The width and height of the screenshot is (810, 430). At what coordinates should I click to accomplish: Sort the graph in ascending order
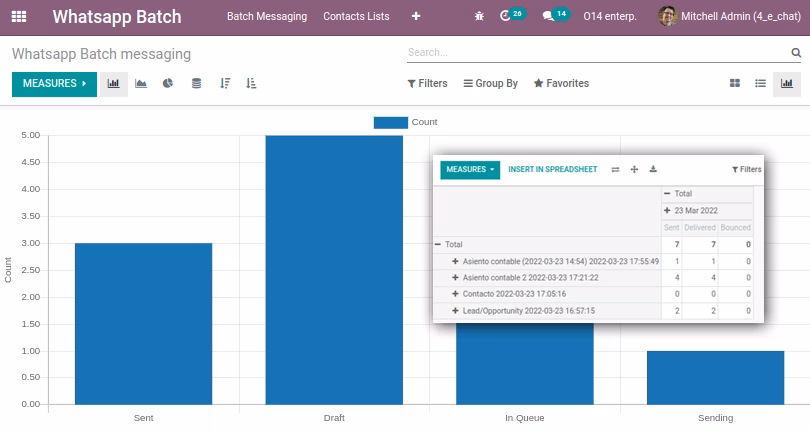click(251, 84)
